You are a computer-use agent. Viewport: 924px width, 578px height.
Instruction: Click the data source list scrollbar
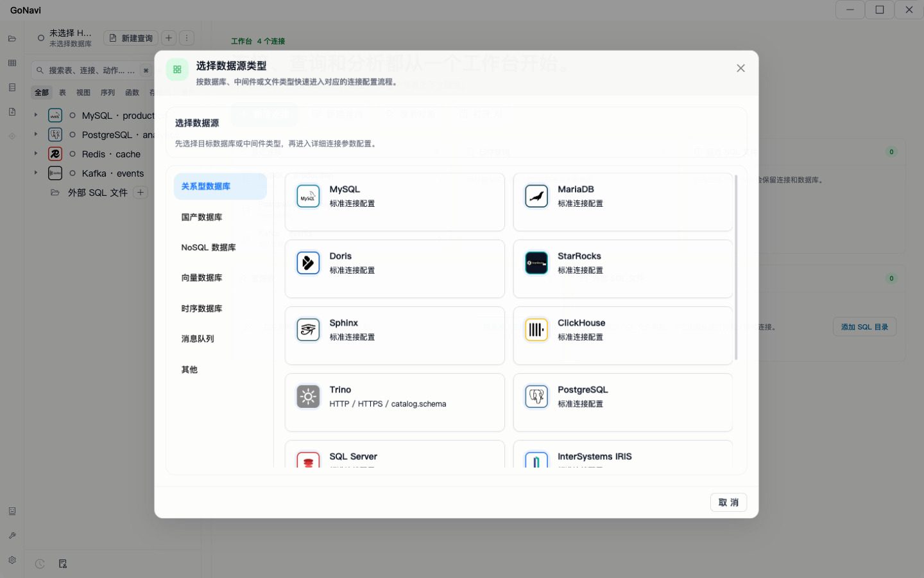coord(736,267)
